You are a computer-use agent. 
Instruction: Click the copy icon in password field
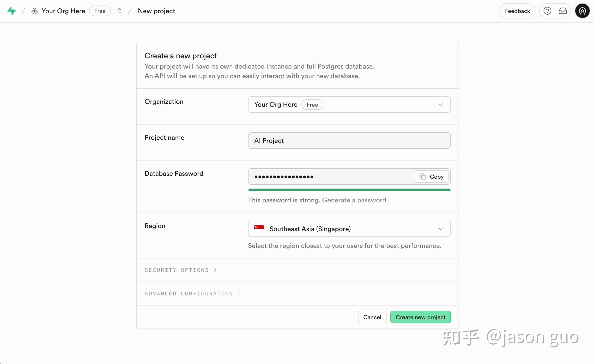[x=422, y=176]
